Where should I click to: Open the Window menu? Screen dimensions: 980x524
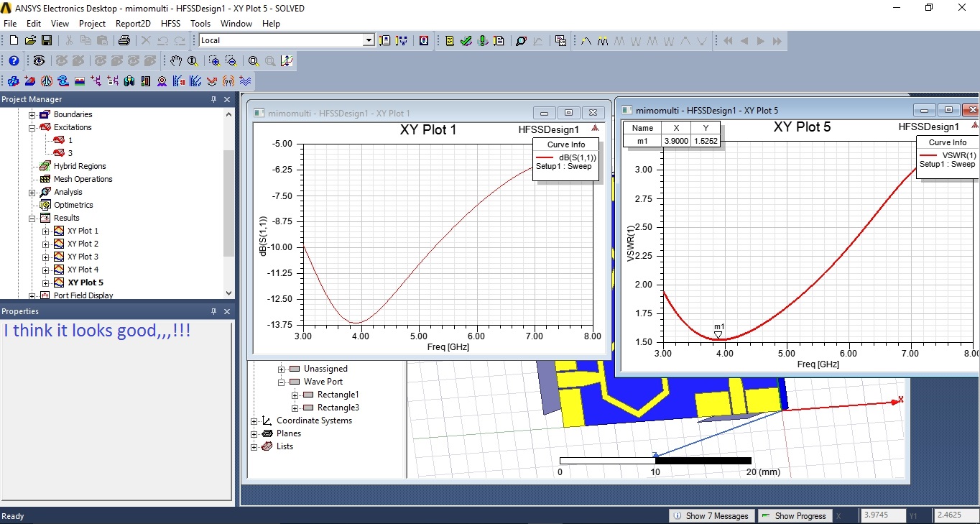pos(236,24)
